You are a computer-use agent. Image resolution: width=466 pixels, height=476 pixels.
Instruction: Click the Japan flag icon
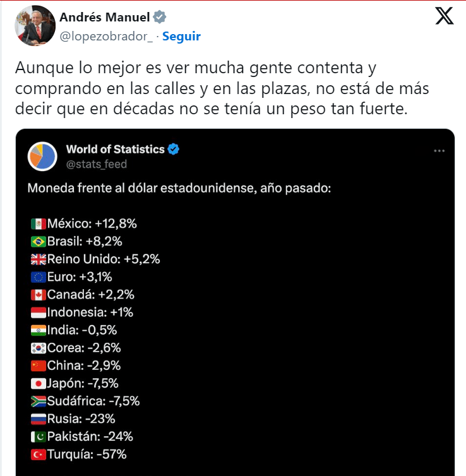click(38, 383)
